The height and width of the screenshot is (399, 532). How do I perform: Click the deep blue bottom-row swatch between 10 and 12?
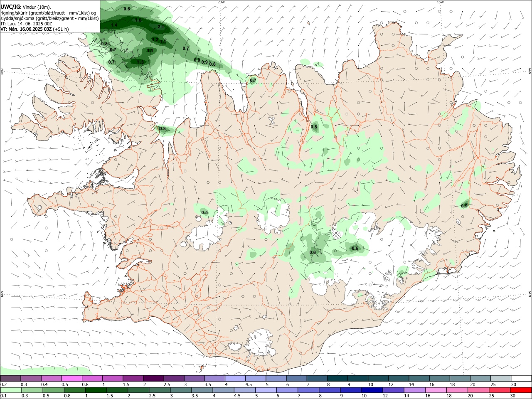click(372, 390)
